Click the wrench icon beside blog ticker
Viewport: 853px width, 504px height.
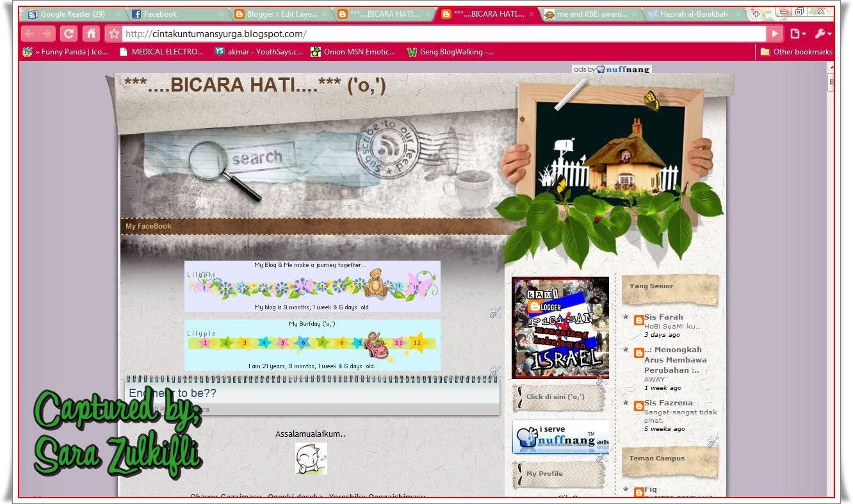point(495,313)
